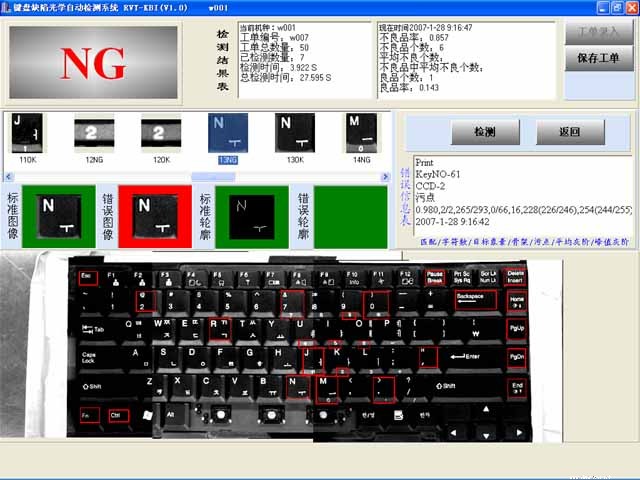Select the 12NG key thumbnail
Image resolution: width=640 pixels, height=480 pixels.
pos(94,133)
